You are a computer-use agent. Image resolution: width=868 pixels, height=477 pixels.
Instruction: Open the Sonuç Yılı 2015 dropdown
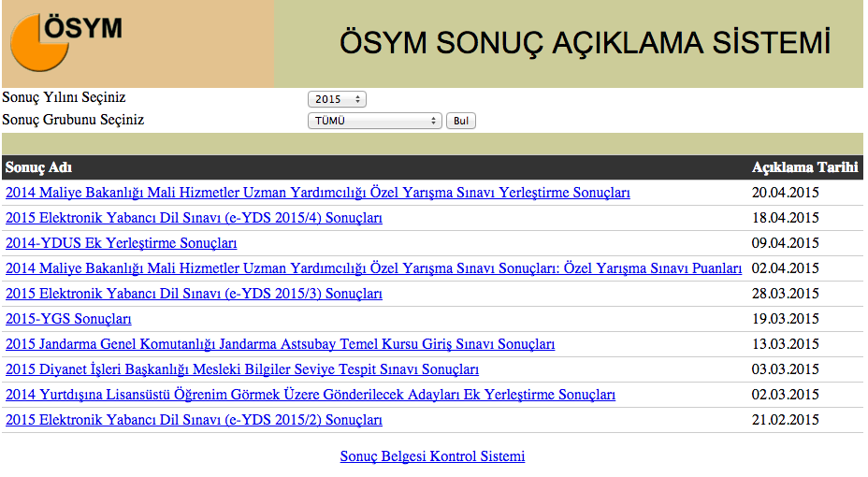[x=337, y=99]
